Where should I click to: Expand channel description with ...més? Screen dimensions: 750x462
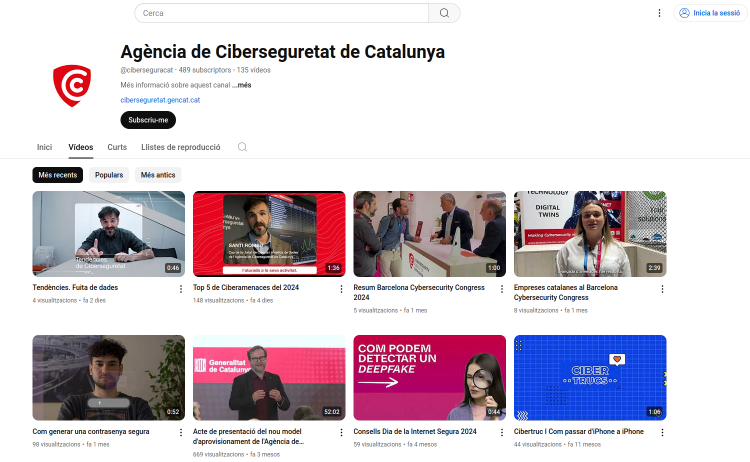(244, 85)
